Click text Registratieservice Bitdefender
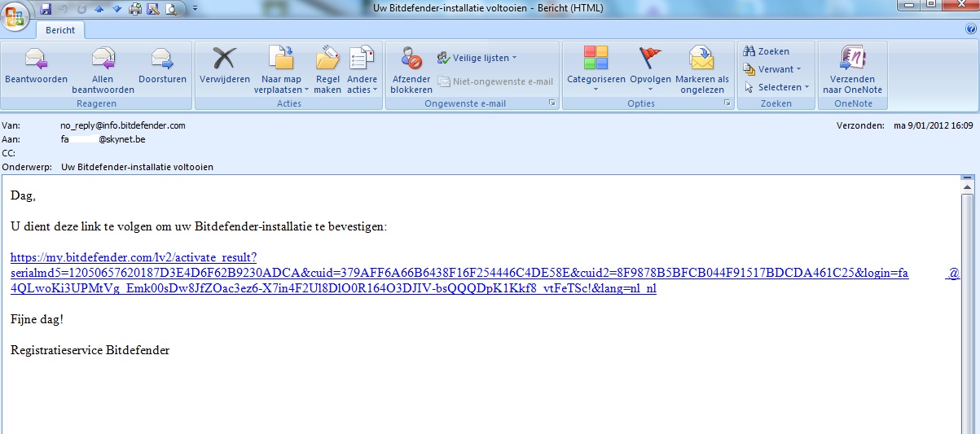Viewport: 980px width, 434px height. (x=90, y=350)
